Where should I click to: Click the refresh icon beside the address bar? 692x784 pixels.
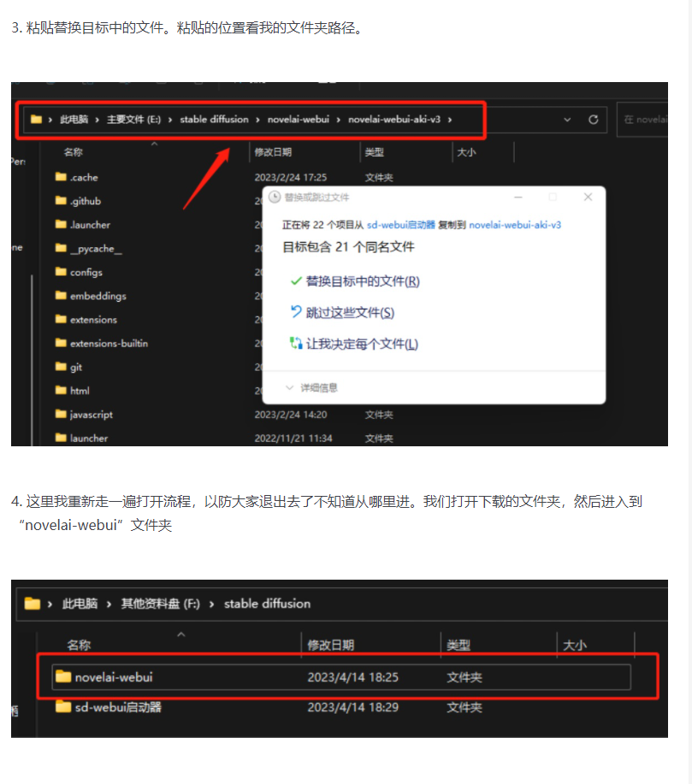click(x=593, y=120)
